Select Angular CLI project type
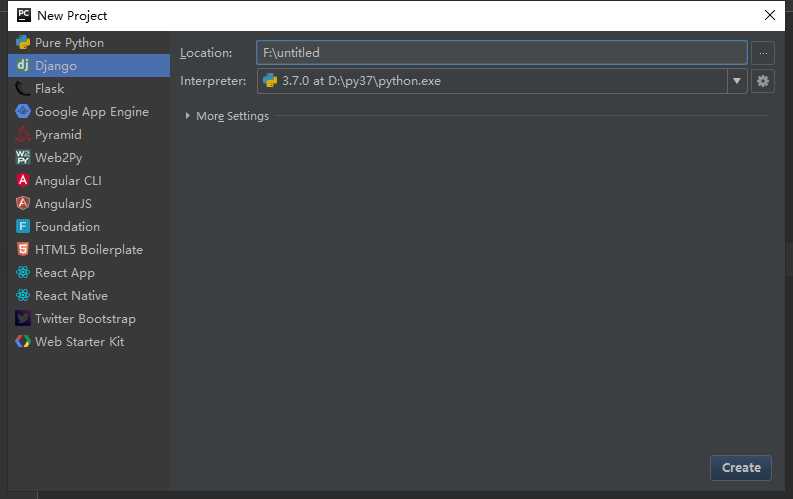The width and height of the screenshot is (793, 499). [89, 180]
